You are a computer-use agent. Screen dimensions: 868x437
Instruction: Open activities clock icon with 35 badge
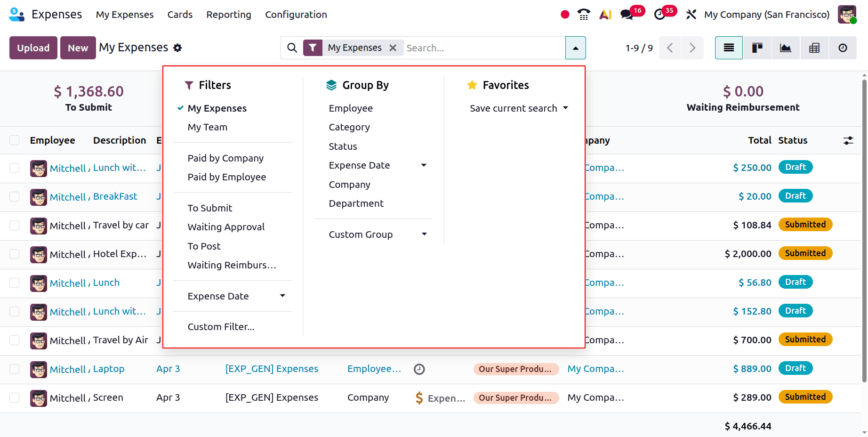[660, 15]
